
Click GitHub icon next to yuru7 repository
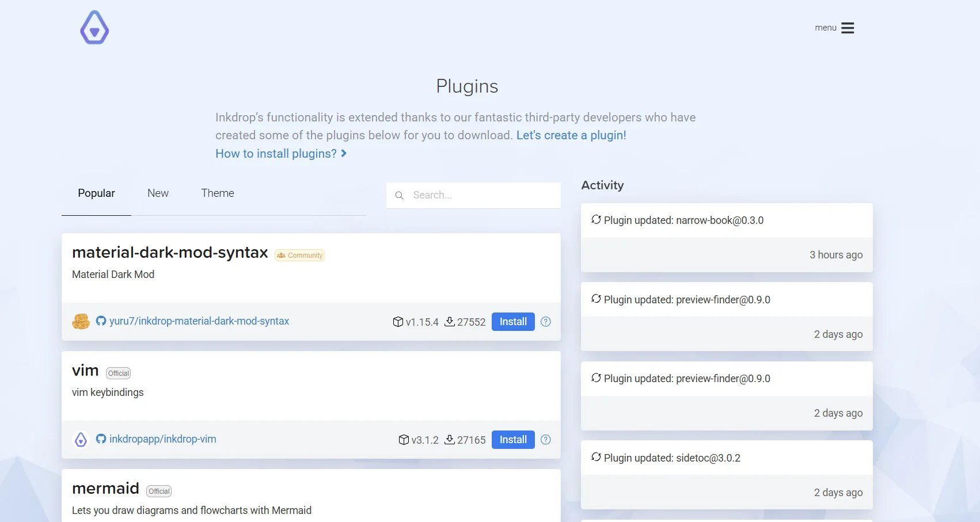pos(101,321)
